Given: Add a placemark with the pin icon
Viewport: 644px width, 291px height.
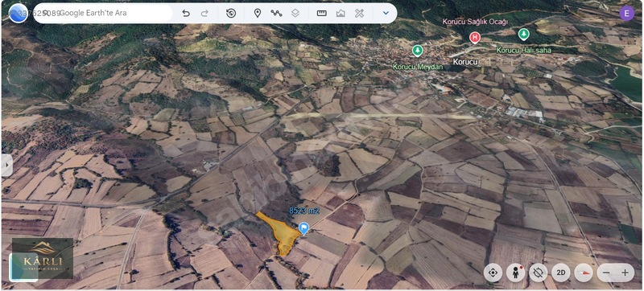Looking at the screenshot, I should [x=258, y=13].
